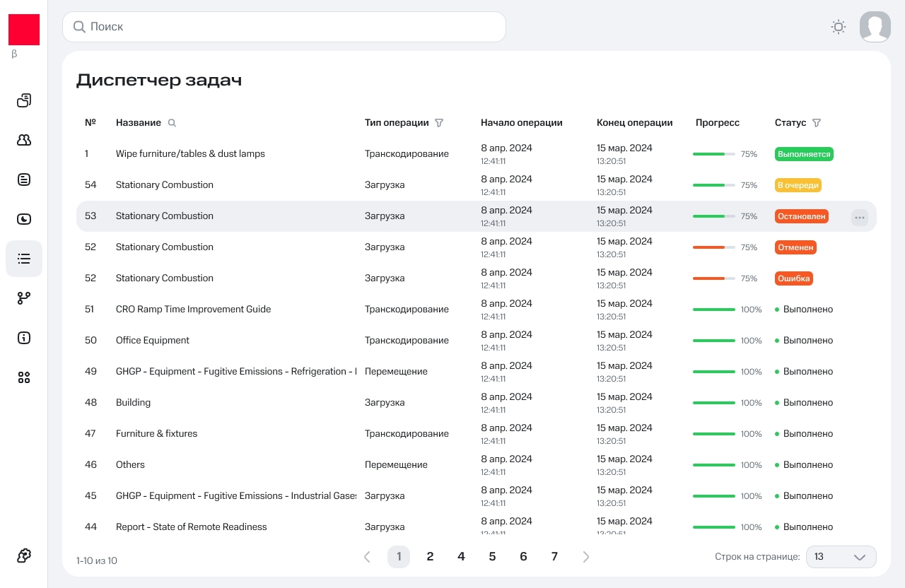Click the next page arrow in pagination

[586, 557]
